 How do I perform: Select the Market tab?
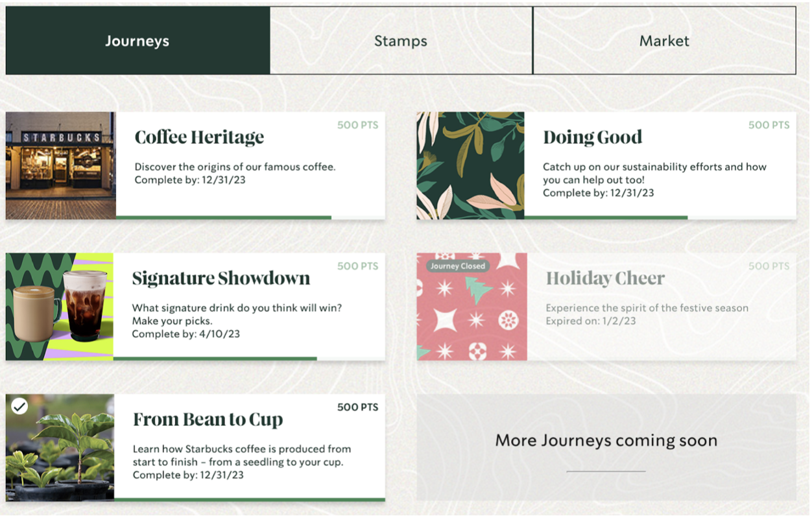[x=664, y=41]
